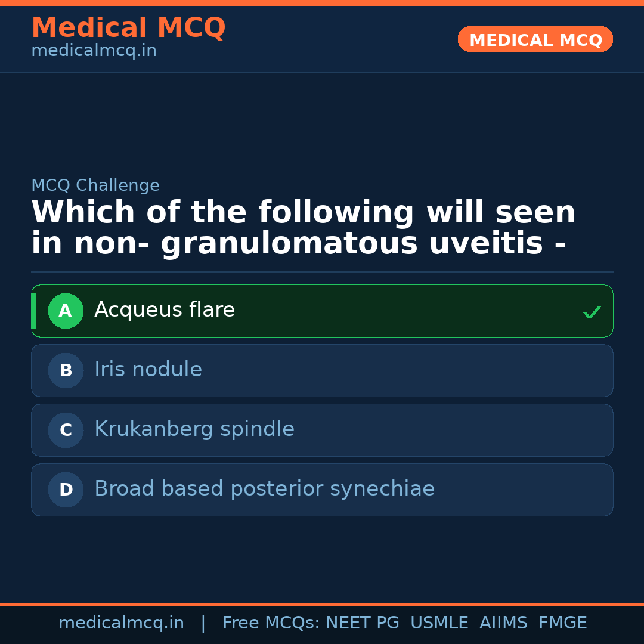Click the medicalmcq.in header link
Screen dimensions: 644x644
94,50
